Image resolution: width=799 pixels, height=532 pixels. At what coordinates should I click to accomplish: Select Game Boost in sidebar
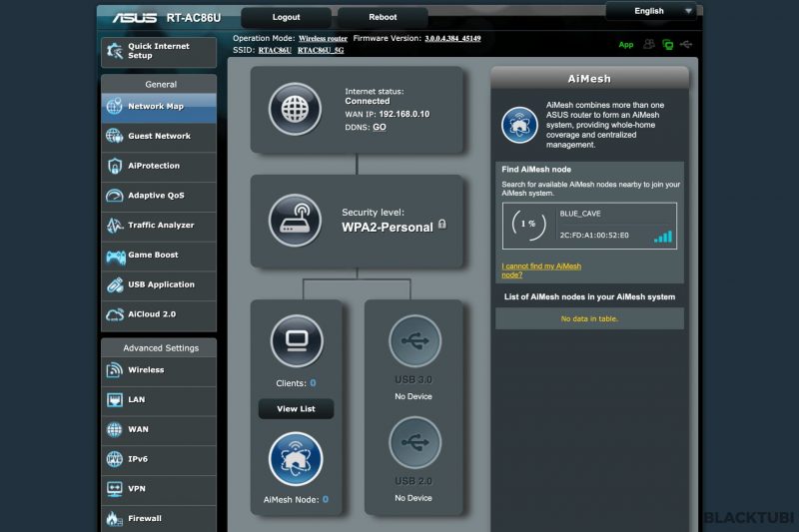[159, 256]
